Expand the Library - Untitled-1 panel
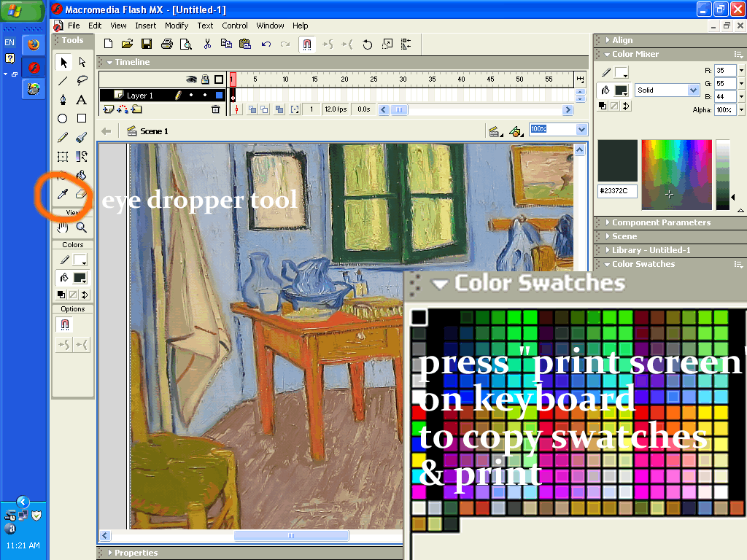The width and height of the screenshot is (747, 560). click(608, 250)
